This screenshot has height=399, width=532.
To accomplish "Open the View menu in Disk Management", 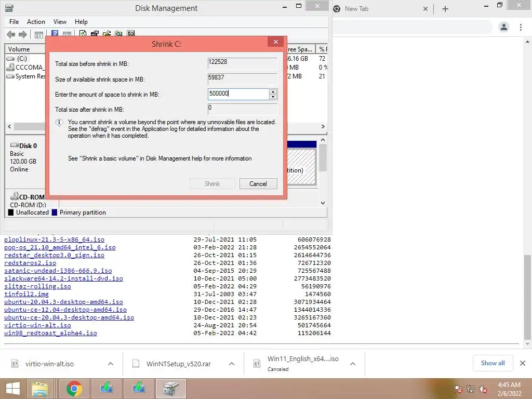I will 60,22.
